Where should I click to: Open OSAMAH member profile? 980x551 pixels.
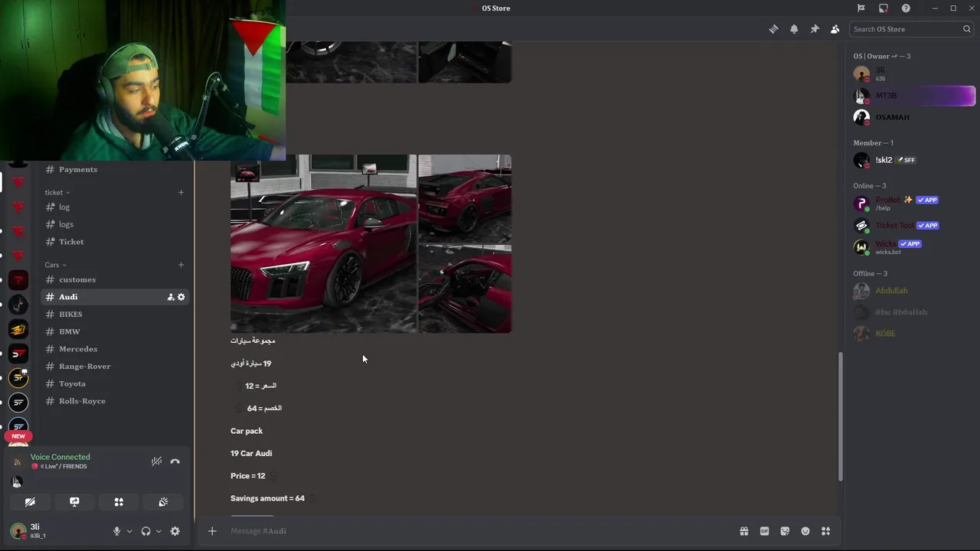pos(913,117)
